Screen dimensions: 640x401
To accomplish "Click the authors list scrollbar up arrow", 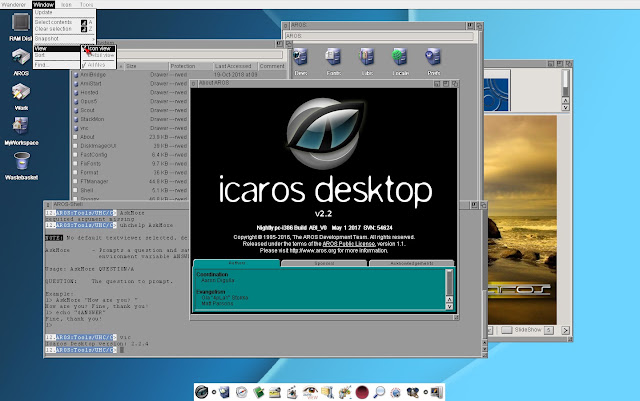I will 449,300.
